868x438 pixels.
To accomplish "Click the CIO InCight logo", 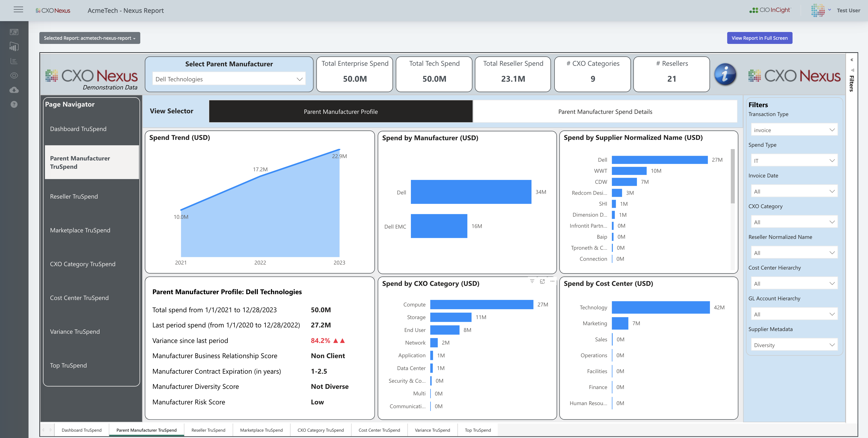I will coord(770,10).
